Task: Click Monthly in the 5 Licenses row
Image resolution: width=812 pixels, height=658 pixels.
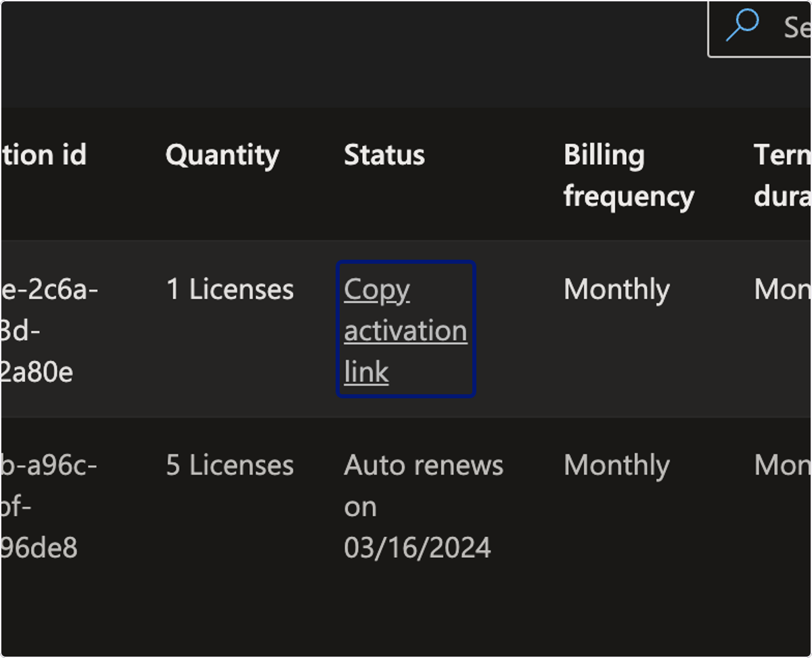Action: point(616,465)
